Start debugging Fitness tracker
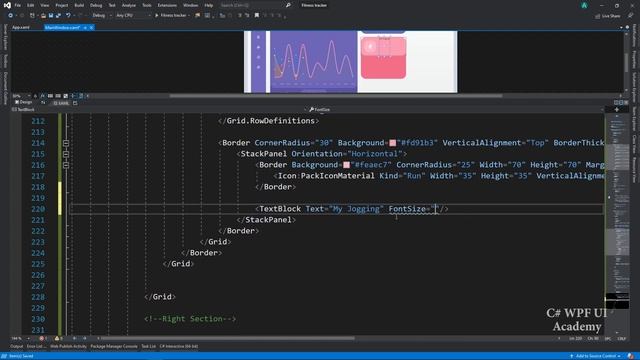The image size is (640, 360). coord(172,16)
